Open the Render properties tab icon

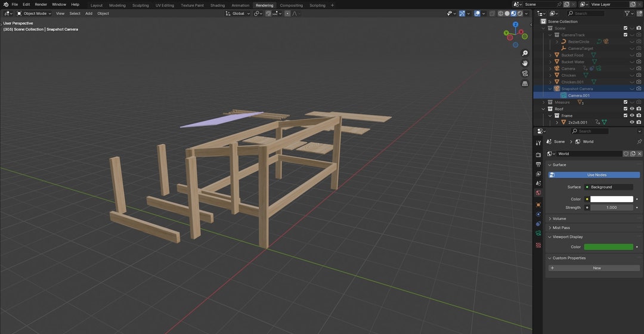coord(538,155)
